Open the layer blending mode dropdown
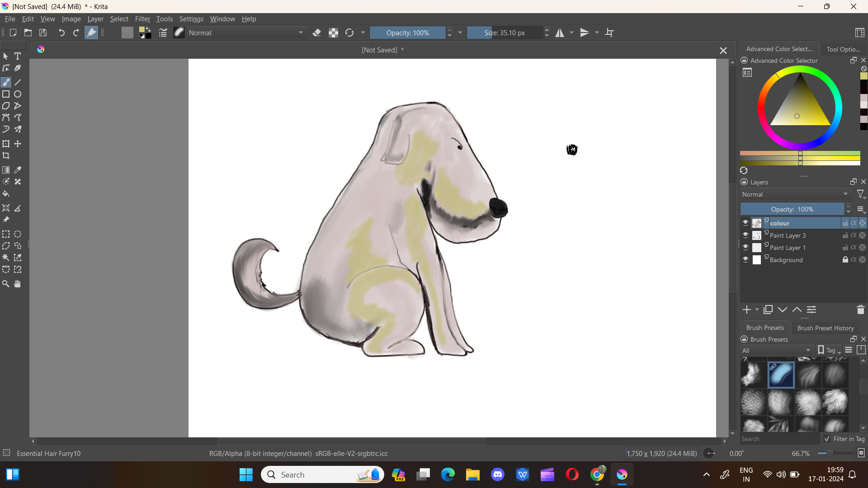The height and width of the screenshot is (488, 868). pos(795,194)
